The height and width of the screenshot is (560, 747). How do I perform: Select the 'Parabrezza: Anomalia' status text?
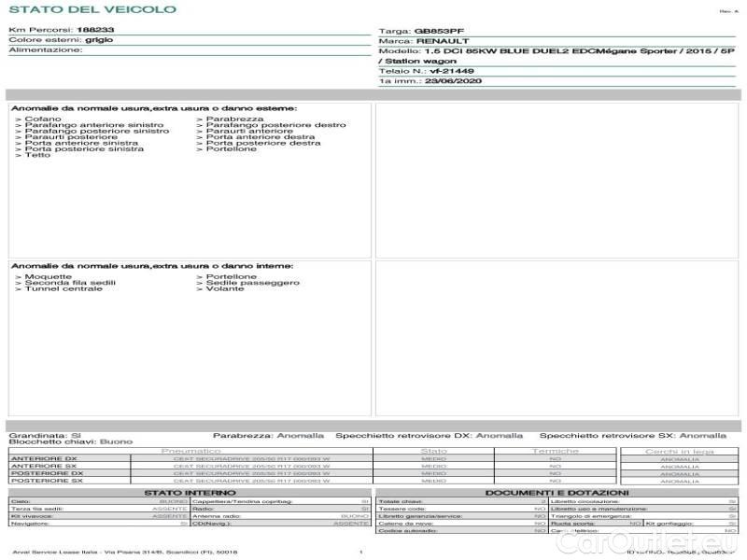(x=268, y=435)
